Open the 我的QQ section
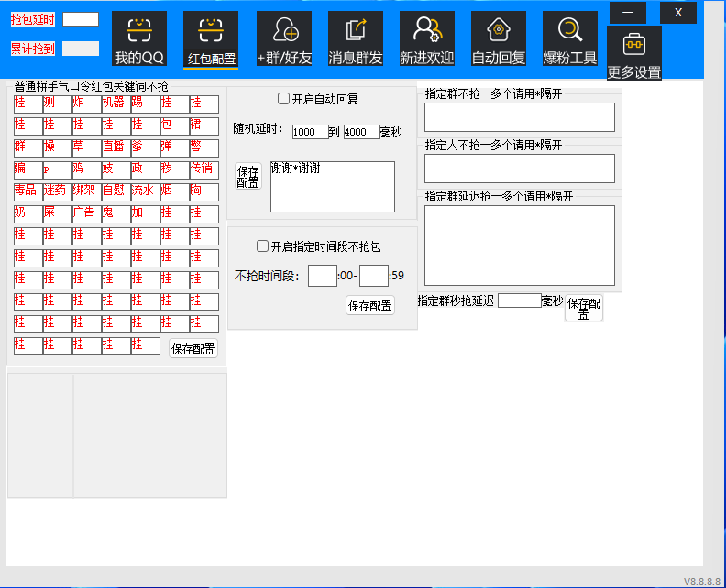Viewport: 726px width, 588px height. click(138, 39)
